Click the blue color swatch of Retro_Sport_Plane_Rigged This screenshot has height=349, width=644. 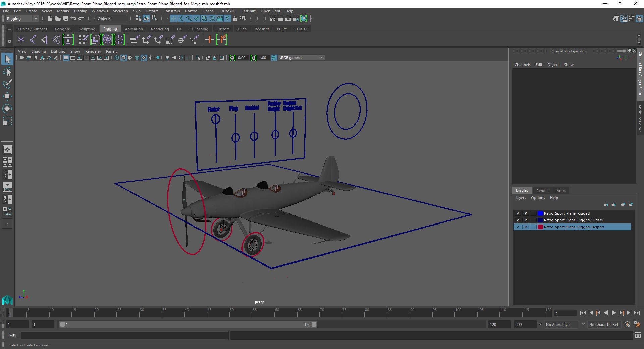point(540,213)
